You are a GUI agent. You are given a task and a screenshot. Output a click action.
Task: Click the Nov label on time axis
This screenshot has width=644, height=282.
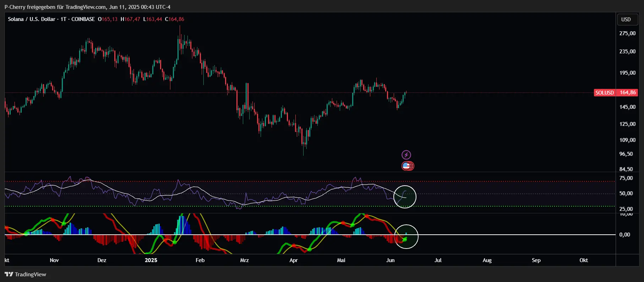pyautogui.click(x=54, y=260)
